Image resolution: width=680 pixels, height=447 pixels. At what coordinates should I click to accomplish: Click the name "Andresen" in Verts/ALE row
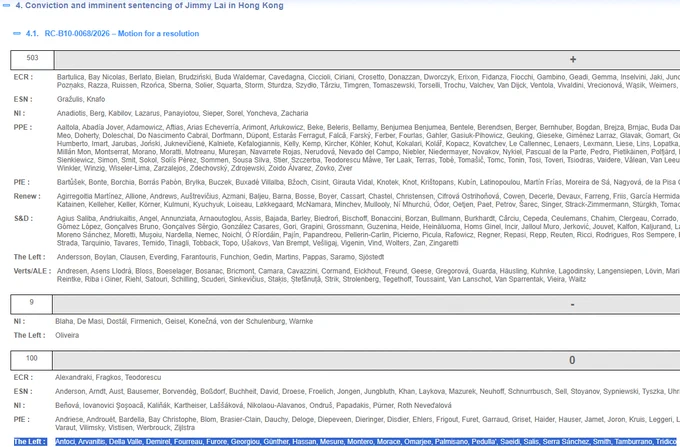tap(71, 271)
